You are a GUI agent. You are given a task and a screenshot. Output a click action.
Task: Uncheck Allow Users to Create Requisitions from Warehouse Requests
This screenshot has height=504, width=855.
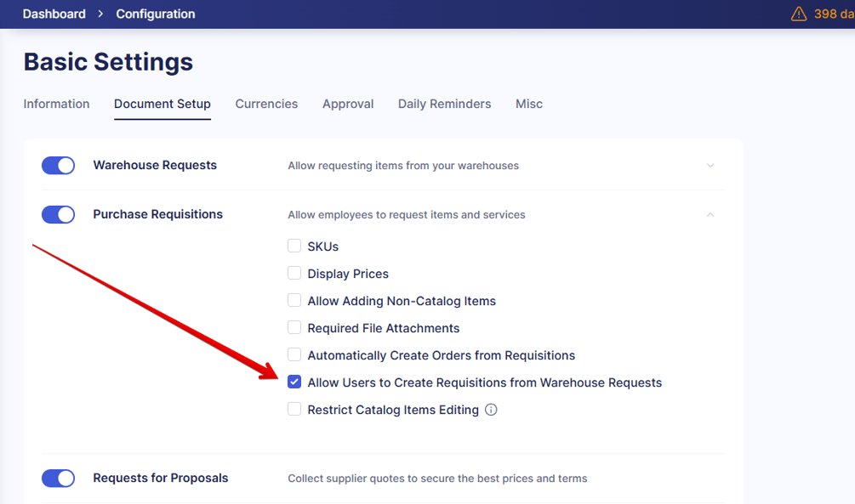(x=294, y=382)
